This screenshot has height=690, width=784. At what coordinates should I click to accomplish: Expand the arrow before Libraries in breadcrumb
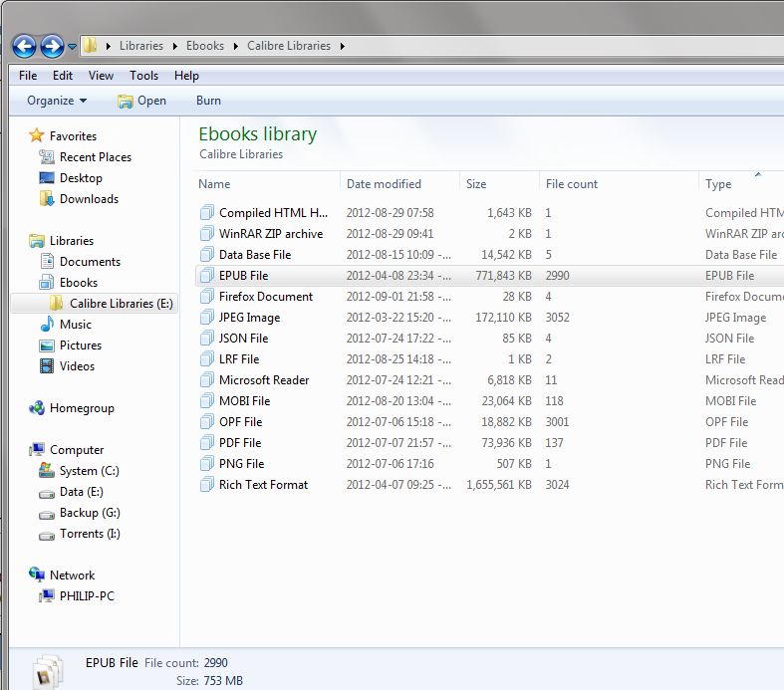click(x=108, y=46)
